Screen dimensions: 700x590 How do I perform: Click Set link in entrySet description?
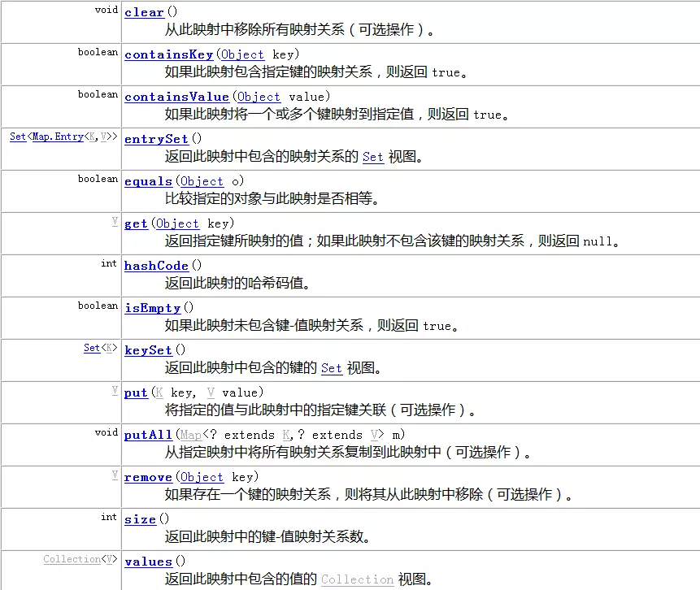tap(373, 157)
